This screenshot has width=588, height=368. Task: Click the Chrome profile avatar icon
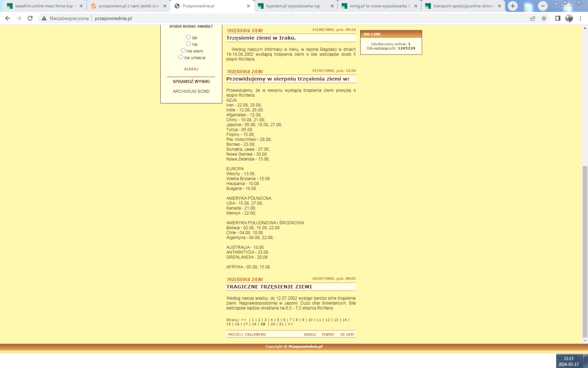tap(569, 18)
